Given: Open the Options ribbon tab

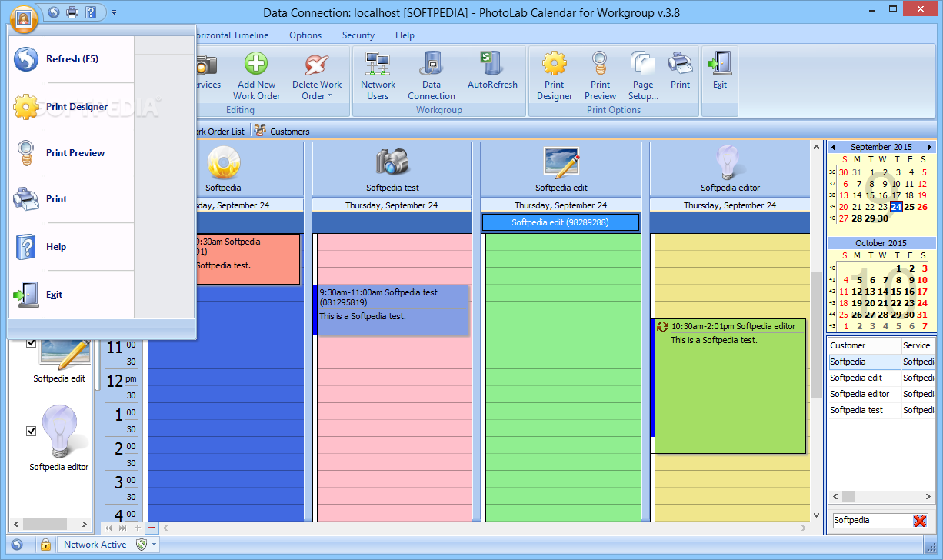Looking at the screenshot, I should point(305,35).
